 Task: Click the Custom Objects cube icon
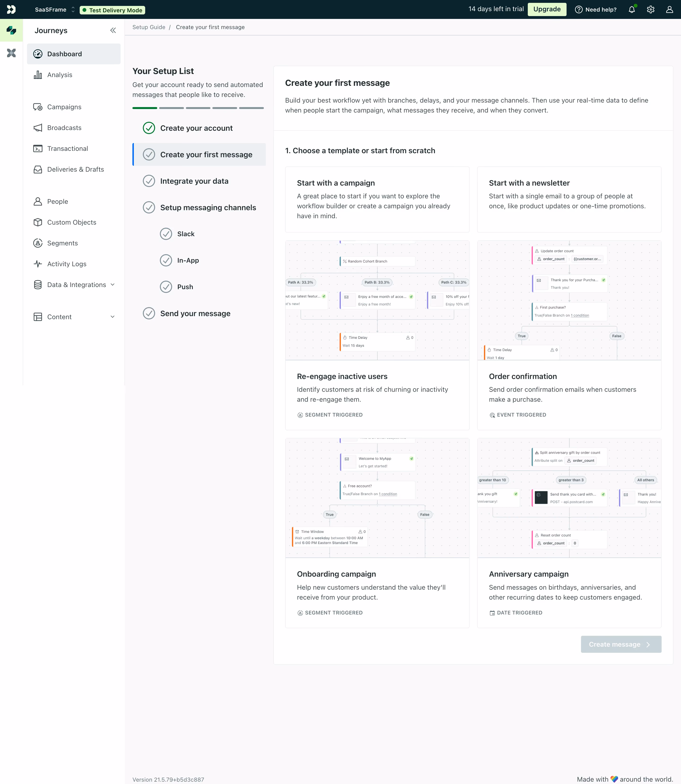(x=38, y=222)
